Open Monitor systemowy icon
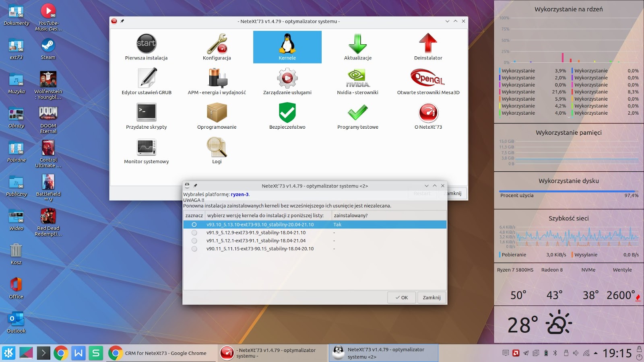 pyautogui.click(x=147, y=151)
